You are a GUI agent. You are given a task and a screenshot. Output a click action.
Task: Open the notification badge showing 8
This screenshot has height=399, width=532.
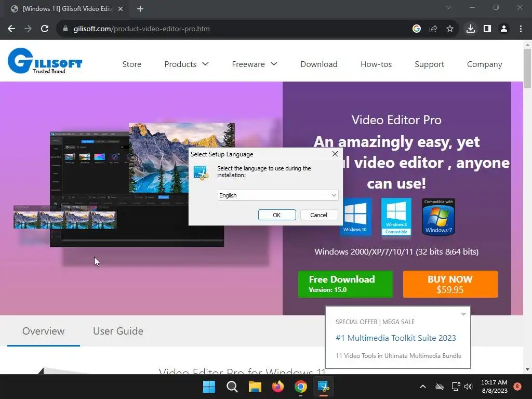517,387
